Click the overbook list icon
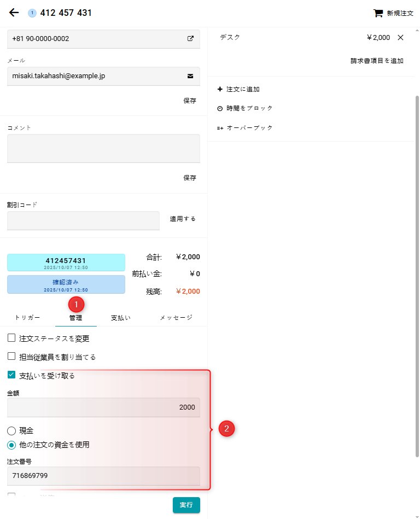Image resolution: width=420 pixels, height=519 pixels. tap(220, 128)
